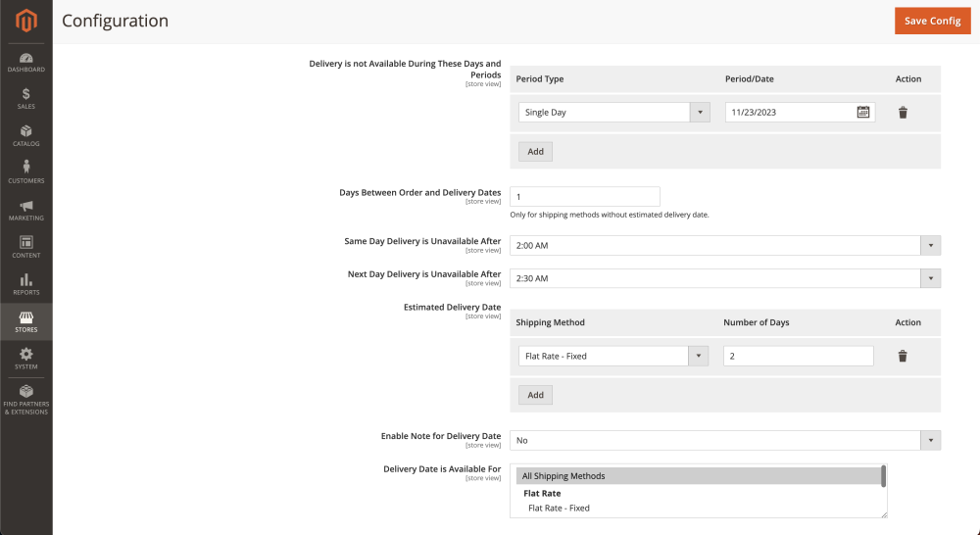Screen dimensions: 980x535
Task: Open the Reports bar chart icon
Action: click(26, 279)
